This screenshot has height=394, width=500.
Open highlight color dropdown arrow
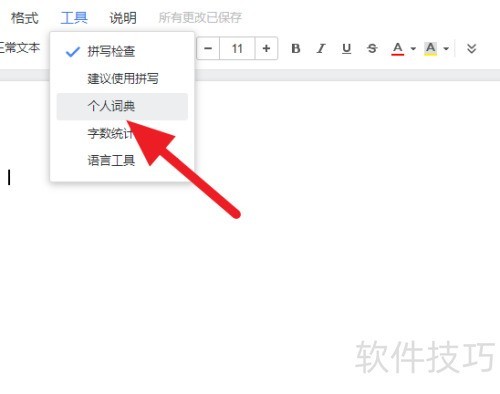446,49
